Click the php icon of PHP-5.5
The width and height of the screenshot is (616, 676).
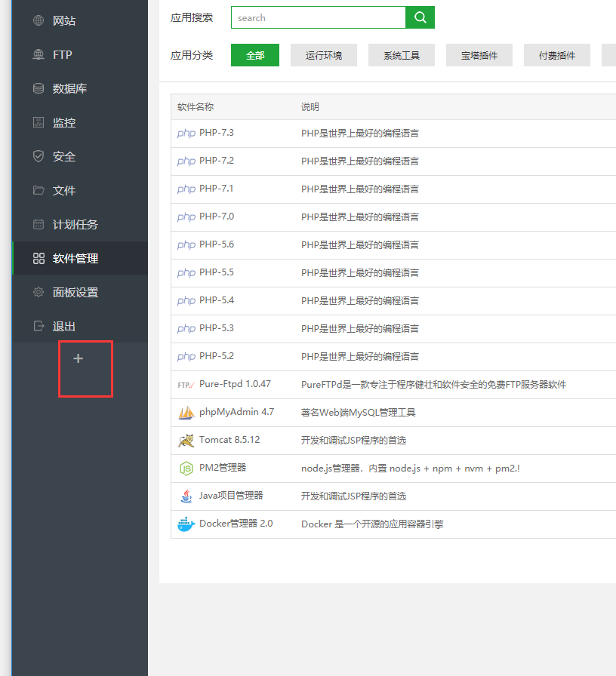click(186, 273)
